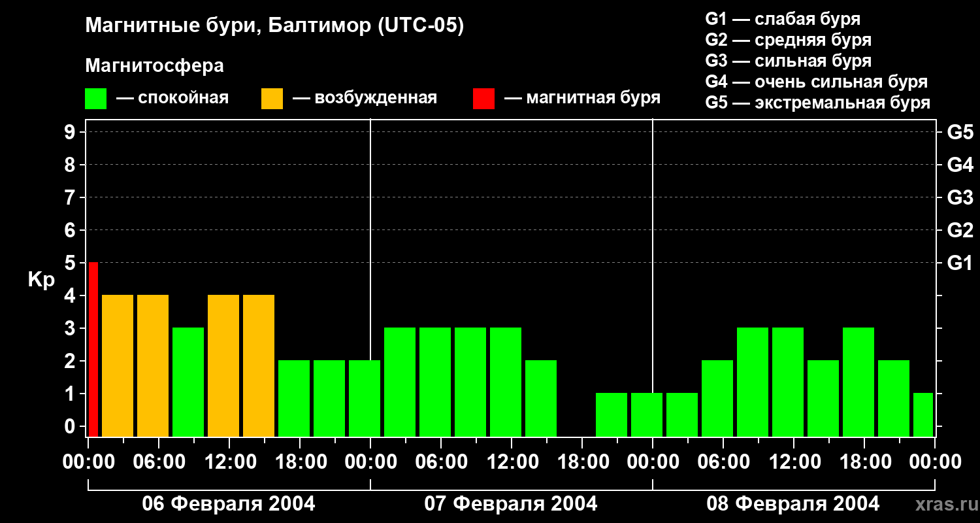Select the title 'Магнитные бури, Балтимор (UTC-05)'
This screenshot has width=980, height=523.
pyautogui.click(x=274, y=27)
